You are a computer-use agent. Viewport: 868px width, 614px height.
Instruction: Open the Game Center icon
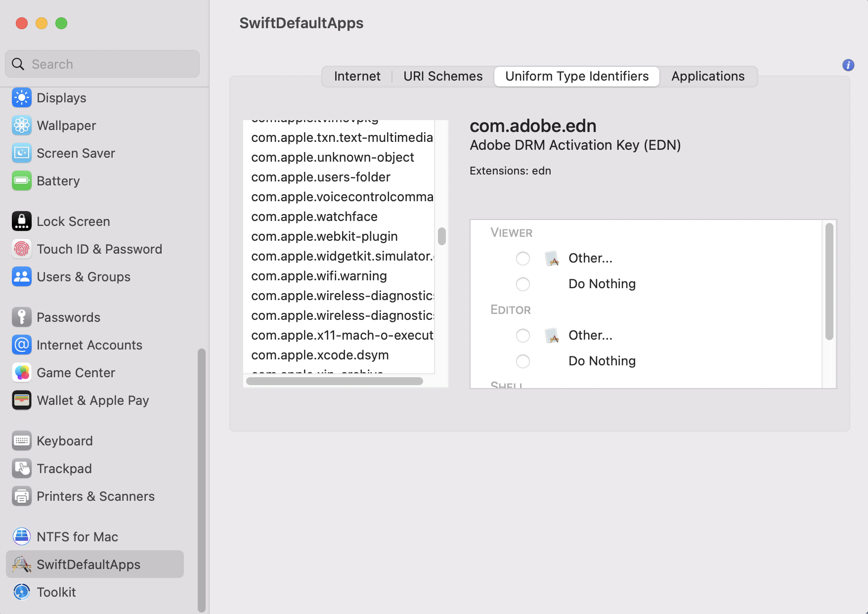point(22,373)
